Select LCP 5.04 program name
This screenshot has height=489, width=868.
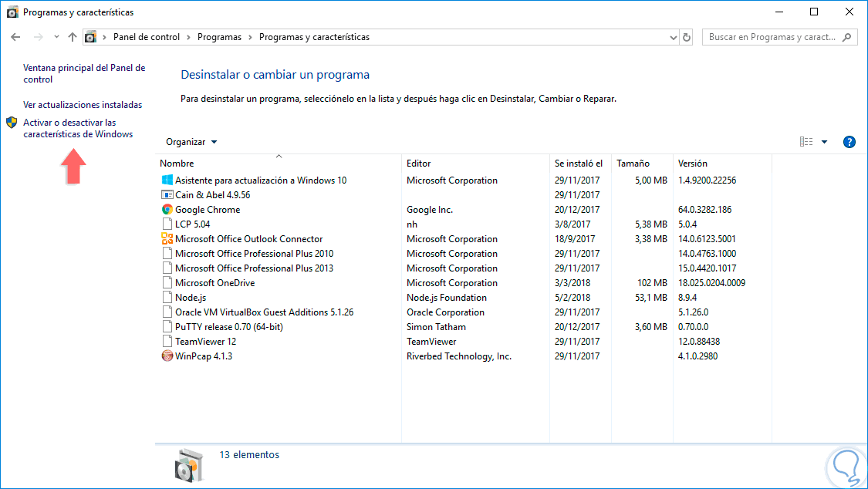coord(193,224)
